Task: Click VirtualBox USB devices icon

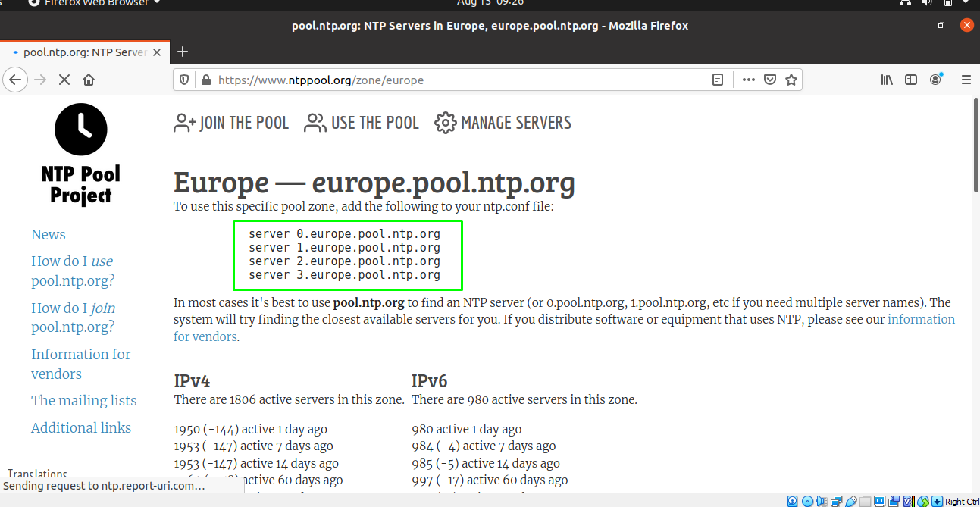Action: [850, 501]
